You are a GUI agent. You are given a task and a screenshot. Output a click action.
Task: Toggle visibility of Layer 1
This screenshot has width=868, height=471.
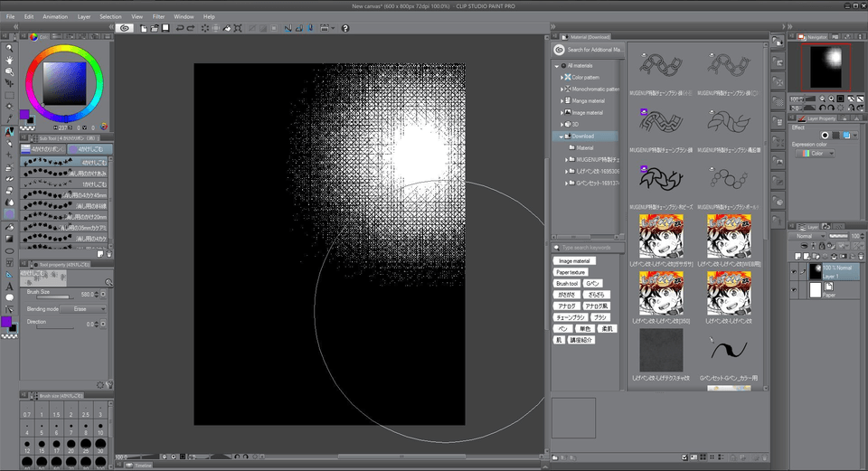click(x=794, y=270)
